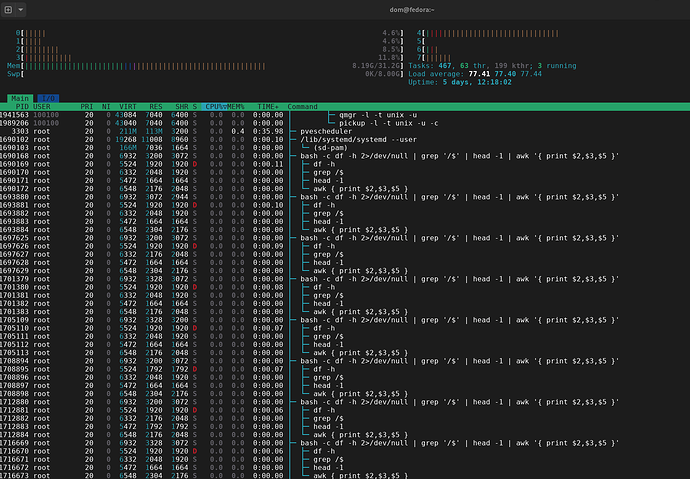Select the pvescheduler process row
This screenshot has height=479, width=690.
click(345, 132)
